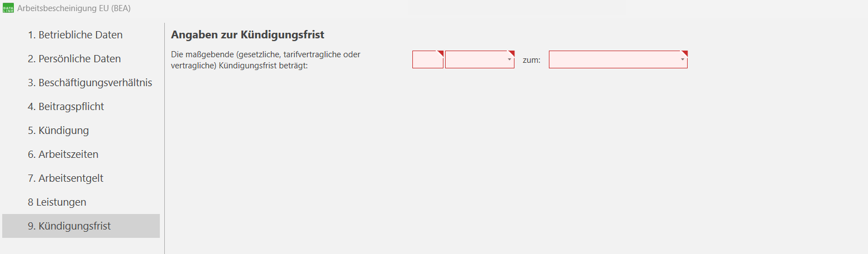The width and height of the screenshot is (868, 254).
Task: Expand the wide dropdown after "zum:"
Action: point(613,60)
